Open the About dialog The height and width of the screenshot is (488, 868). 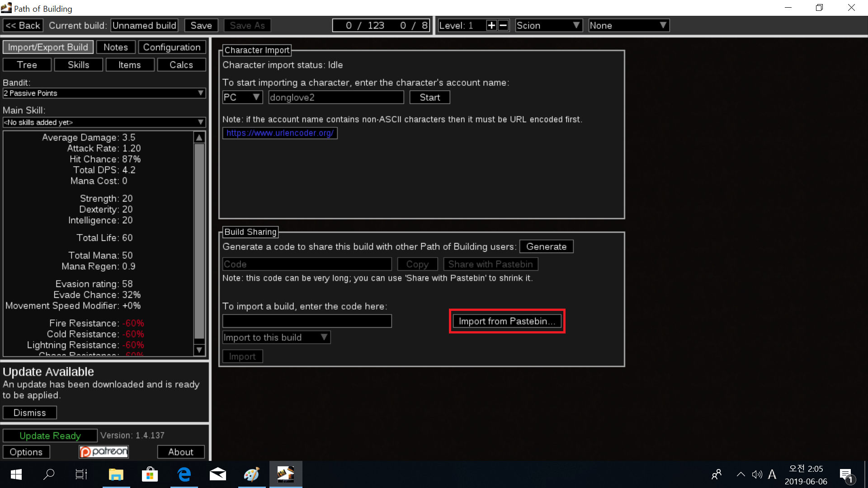[181, 452]
